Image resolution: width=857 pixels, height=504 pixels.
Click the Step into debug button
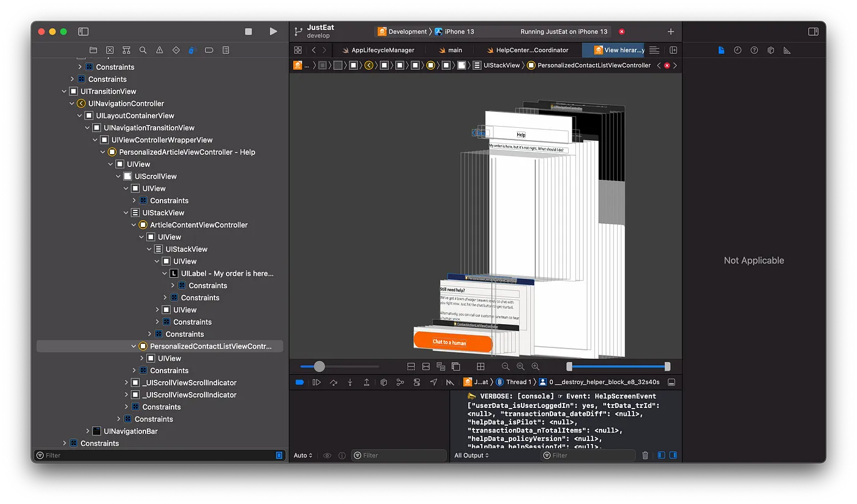coord(350,382)
